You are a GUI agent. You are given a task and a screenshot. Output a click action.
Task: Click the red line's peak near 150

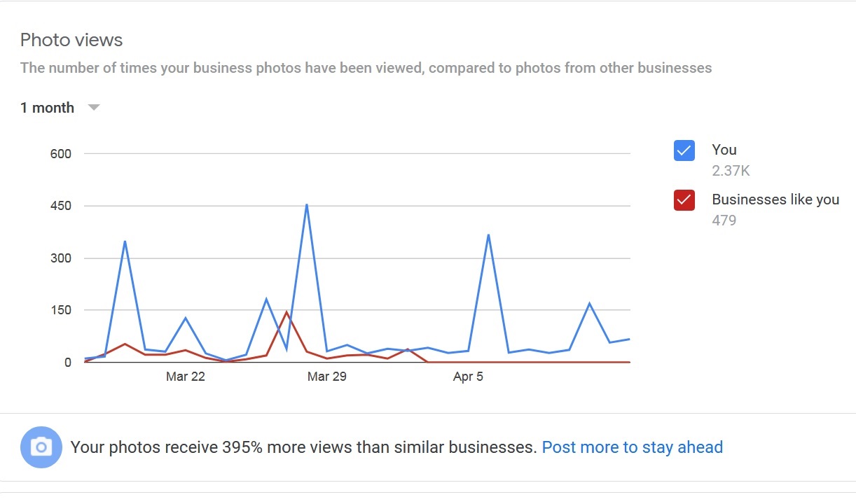click(x=286, y=312)
